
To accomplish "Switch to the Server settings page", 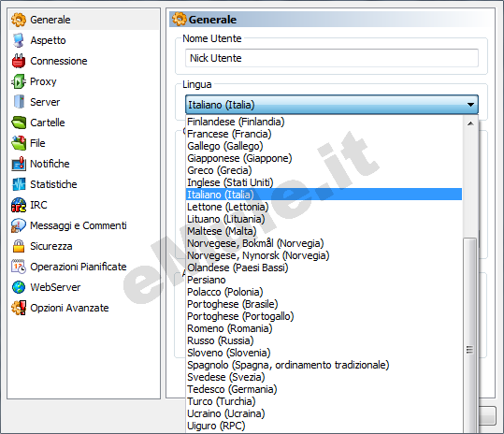I will click(45, 102).
